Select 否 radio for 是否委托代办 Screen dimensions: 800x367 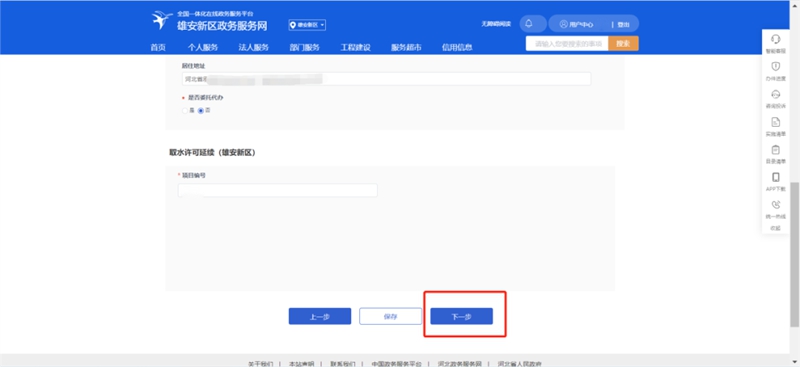pyautogui.click(x=201, y=111)
